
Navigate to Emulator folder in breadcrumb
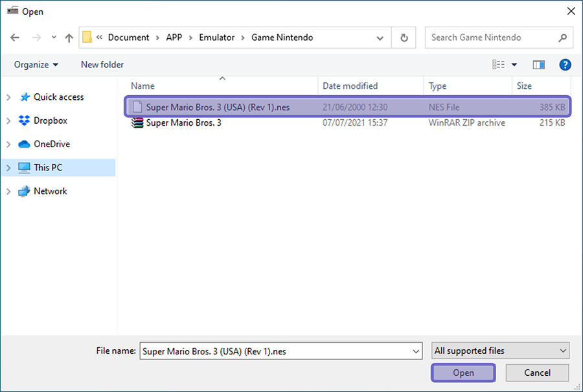[217, 38]
